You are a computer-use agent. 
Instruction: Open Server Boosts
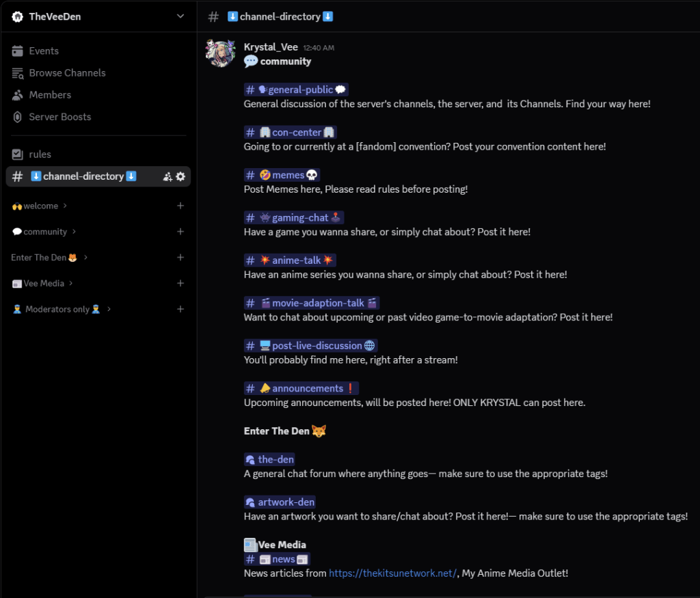(59, 117)
